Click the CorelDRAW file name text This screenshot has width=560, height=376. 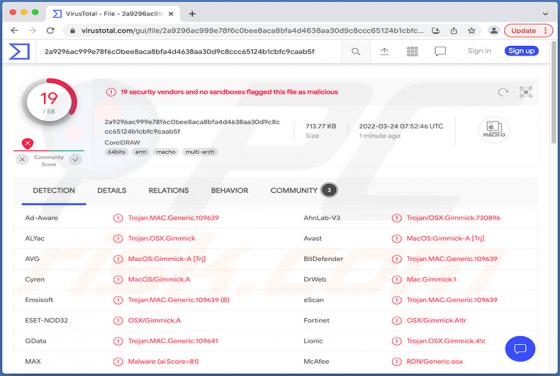[x=122, y=142]
